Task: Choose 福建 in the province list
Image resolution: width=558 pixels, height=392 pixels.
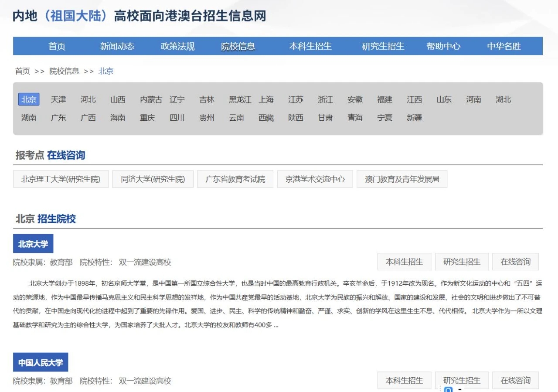Action: tap(384, 99)
